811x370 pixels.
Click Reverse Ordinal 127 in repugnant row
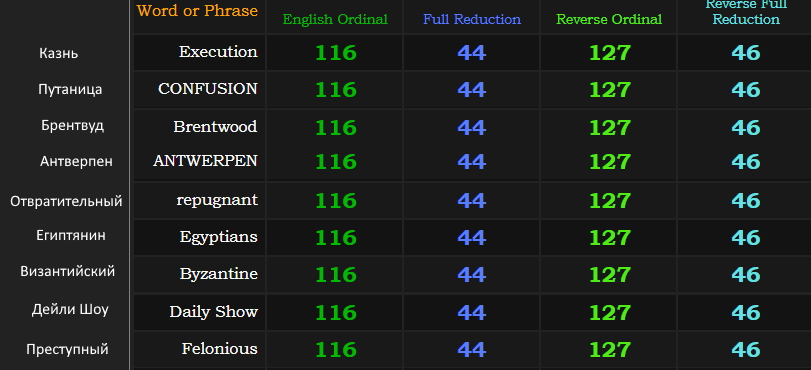point(610,201)
